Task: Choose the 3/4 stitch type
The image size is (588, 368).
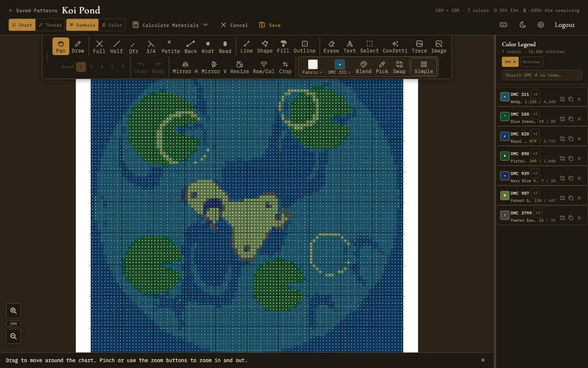Action: 151,46
